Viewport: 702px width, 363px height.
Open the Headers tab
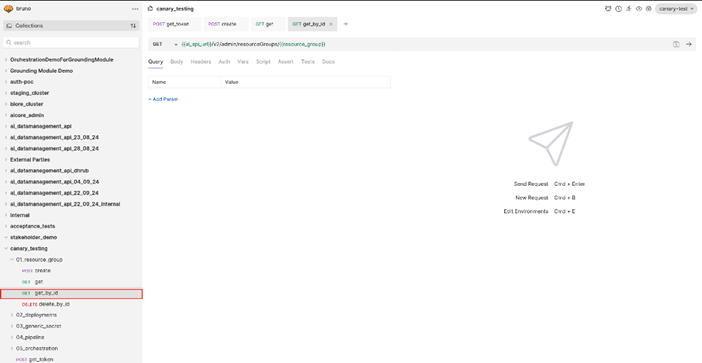point(201,62)
